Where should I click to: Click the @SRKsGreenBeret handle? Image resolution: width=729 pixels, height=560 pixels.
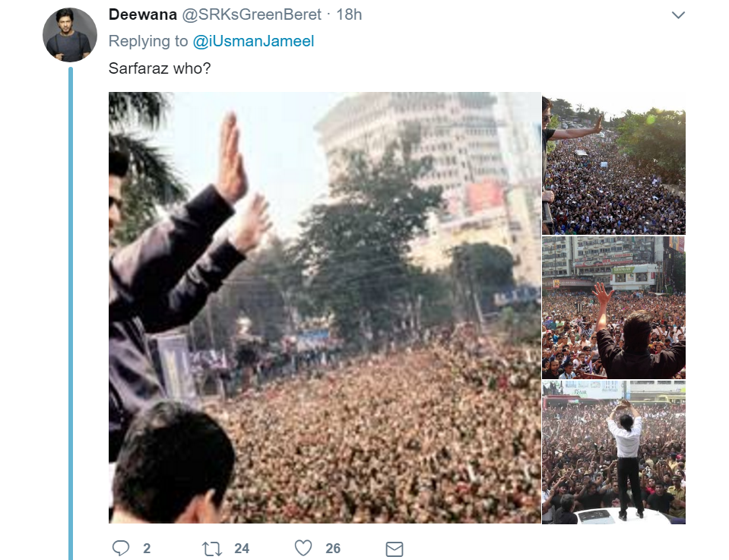tap(252, 14)
